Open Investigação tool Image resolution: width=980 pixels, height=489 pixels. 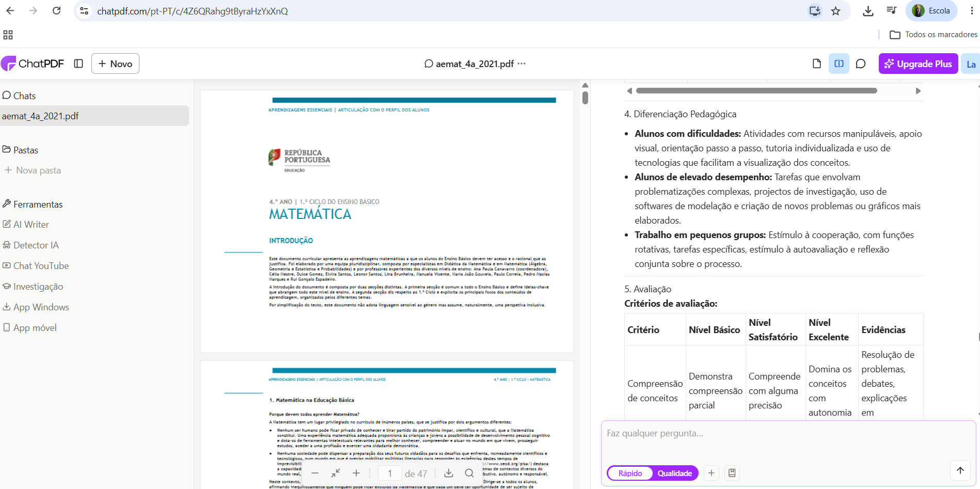tap(33, 286)
